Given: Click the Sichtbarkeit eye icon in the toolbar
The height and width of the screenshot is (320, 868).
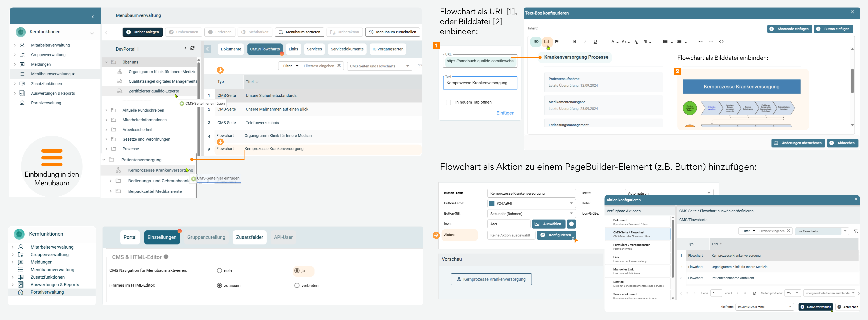Looking at the screenshot, I should [x=255, y=32].
